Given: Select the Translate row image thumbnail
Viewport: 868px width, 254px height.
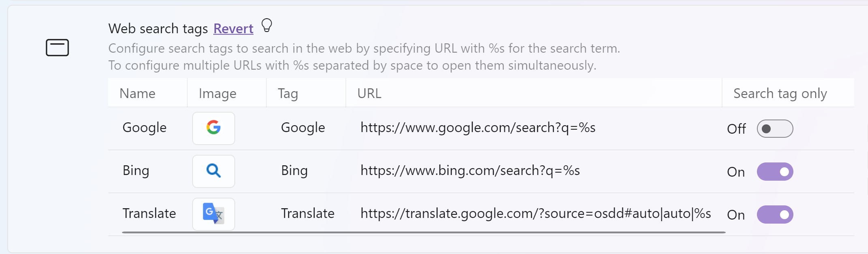Looking at the screenshot, I should tap(213, 214).
